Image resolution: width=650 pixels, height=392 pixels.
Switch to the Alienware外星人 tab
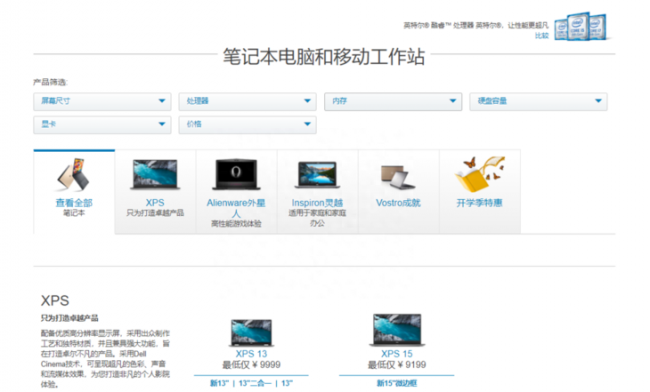tap(236, 192)
